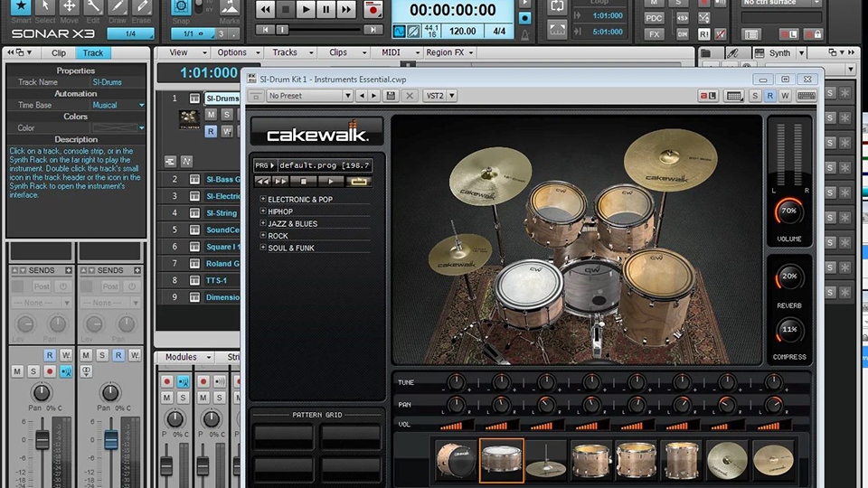The image size is (868, 488).
Task: Pick the Edit wrench tool
Action: click(93, 6)
